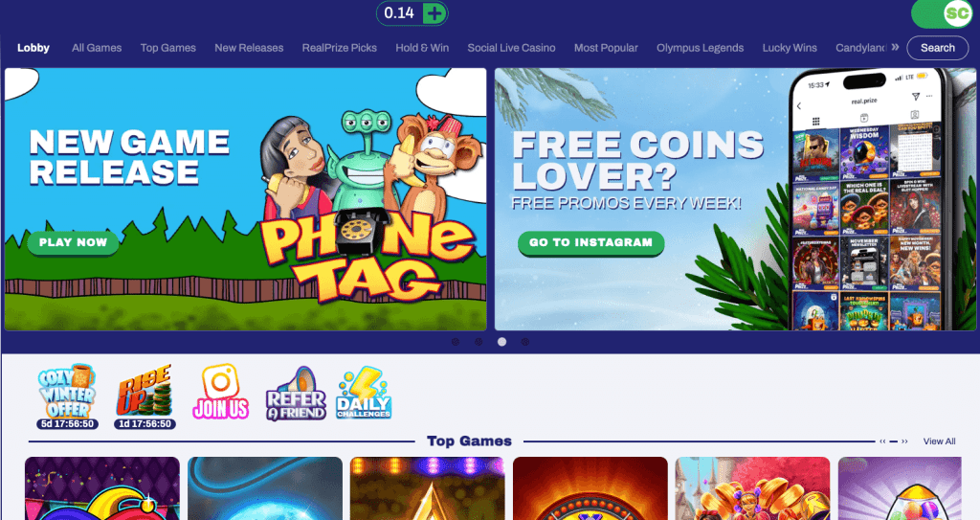The height and width of the screenshot is (520, 980).
Task: Click the Join Us Instagram icon
Action: point(221,393)
